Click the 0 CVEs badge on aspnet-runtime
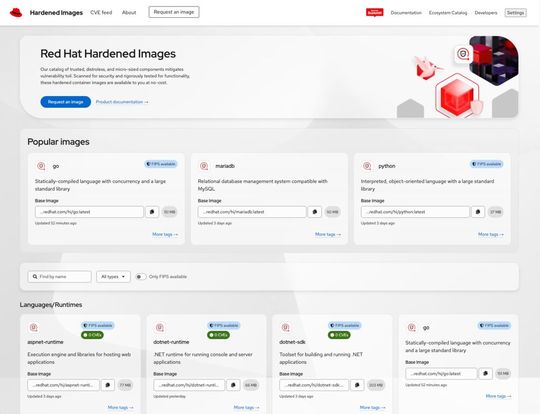 pos(92,335)
